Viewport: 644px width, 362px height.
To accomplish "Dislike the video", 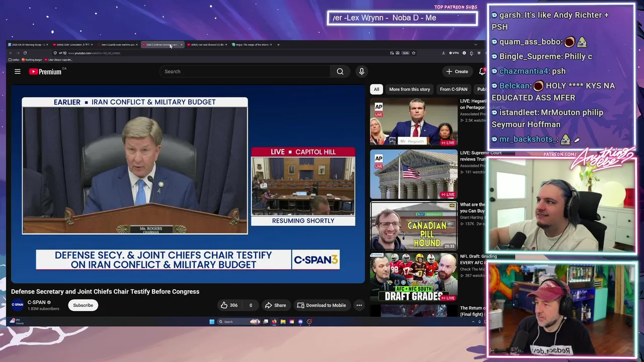I will [x=251, y=305].
